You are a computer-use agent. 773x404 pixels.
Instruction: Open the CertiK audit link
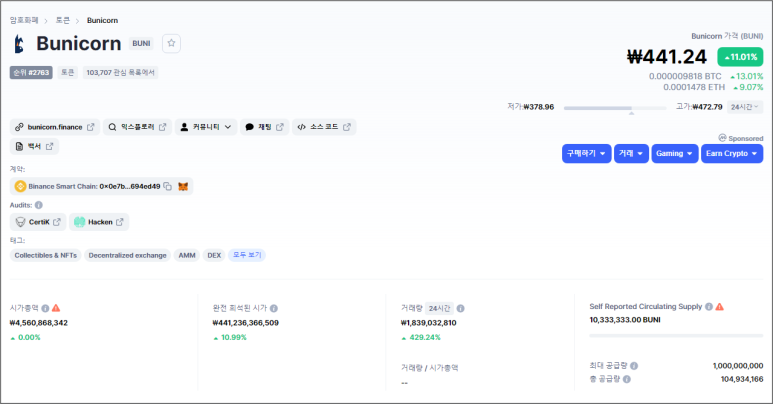tap(38, 222)
